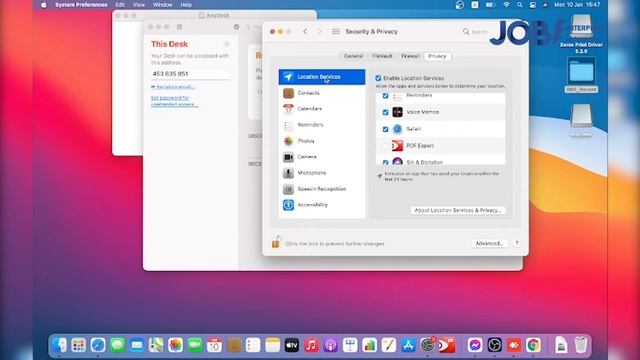Open Maps from the dock
This screenshot has width=640, height=360.
point(156,345)
